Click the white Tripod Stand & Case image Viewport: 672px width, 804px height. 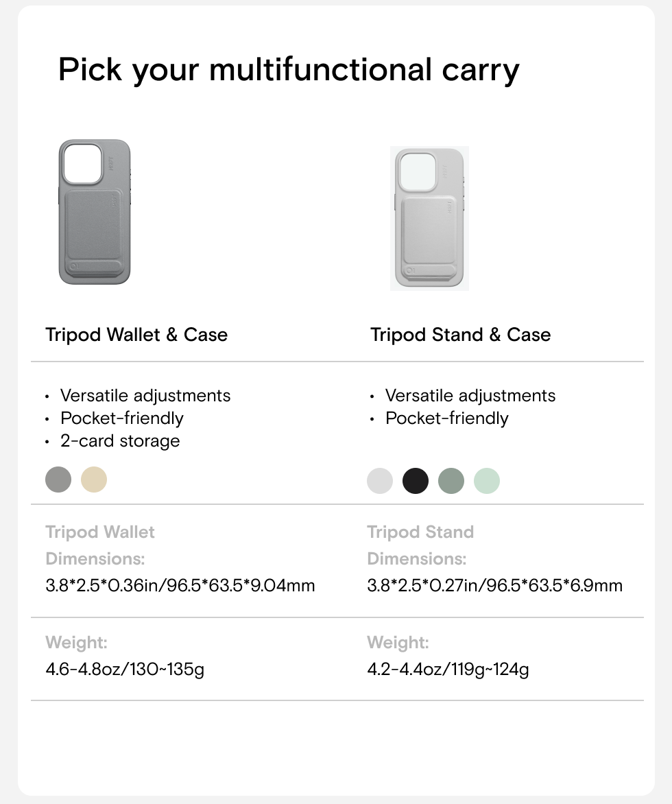pos(429,218)
